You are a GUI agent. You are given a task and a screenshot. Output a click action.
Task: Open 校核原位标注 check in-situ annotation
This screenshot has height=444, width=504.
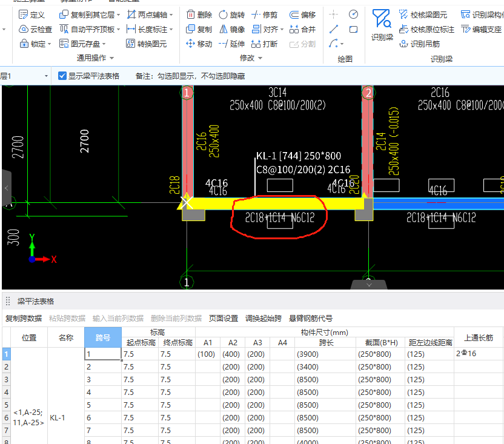coord(426,29)
